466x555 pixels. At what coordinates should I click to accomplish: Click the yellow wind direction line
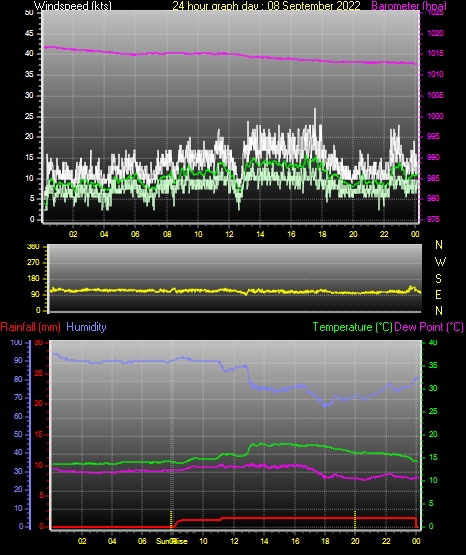(234, 291)
